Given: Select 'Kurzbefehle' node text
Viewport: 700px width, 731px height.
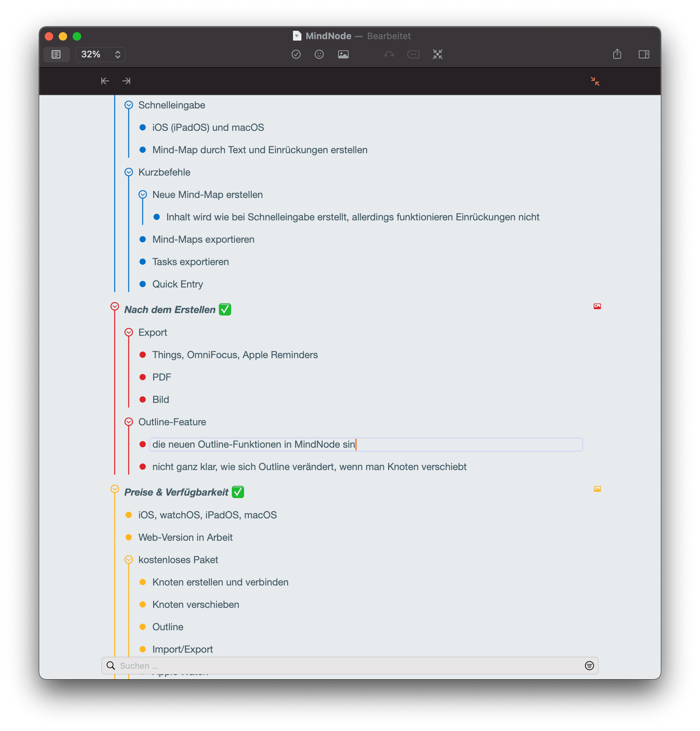Looking at the screenshot, I should click(164, 172).
